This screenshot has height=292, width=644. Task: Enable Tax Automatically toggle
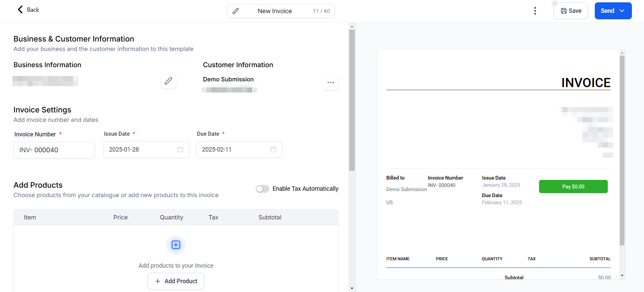tap(262, 189)
